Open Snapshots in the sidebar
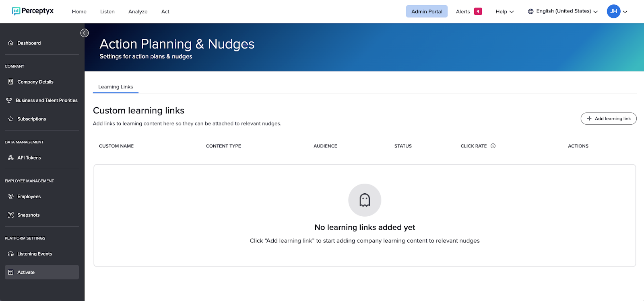 (x=42, y=215)
